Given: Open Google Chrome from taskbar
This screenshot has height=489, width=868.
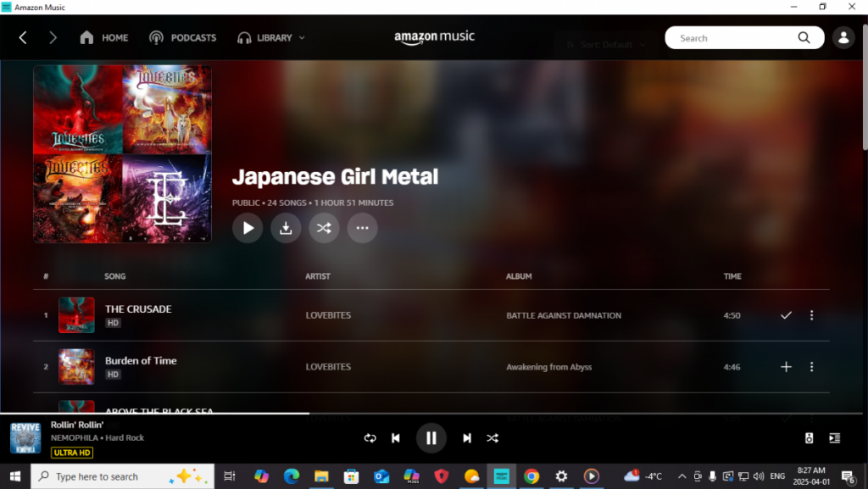Looking at the screenshot, I should (x=531, y=476).
